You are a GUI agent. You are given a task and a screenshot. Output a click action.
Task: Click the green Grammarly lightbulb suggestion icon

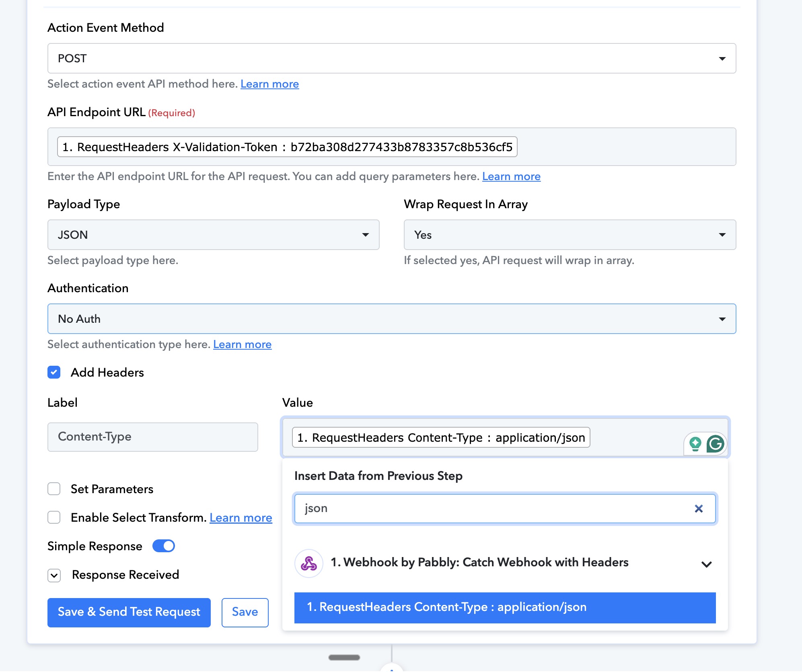tap(695, 444)
